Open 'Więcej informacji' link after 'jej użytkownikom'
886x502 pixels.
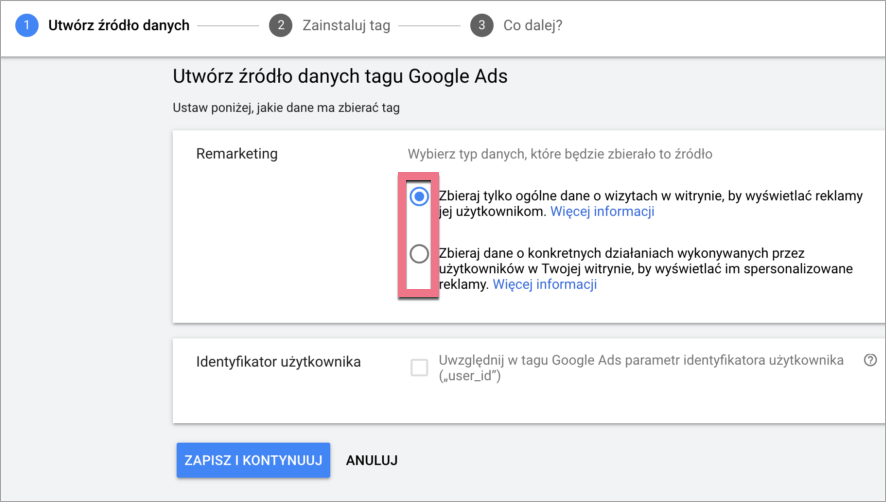[x=602, y=212]
